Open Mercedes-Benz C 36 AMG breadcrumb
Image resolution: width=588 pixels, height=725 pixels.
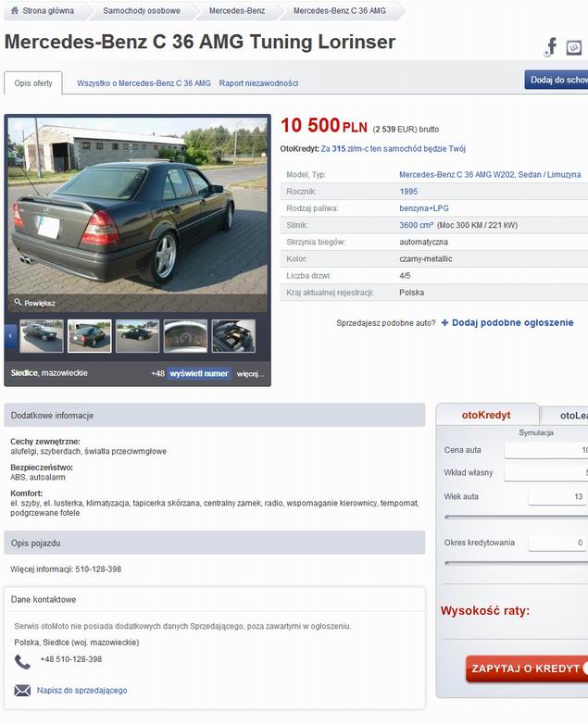click(x=339, y=10)
